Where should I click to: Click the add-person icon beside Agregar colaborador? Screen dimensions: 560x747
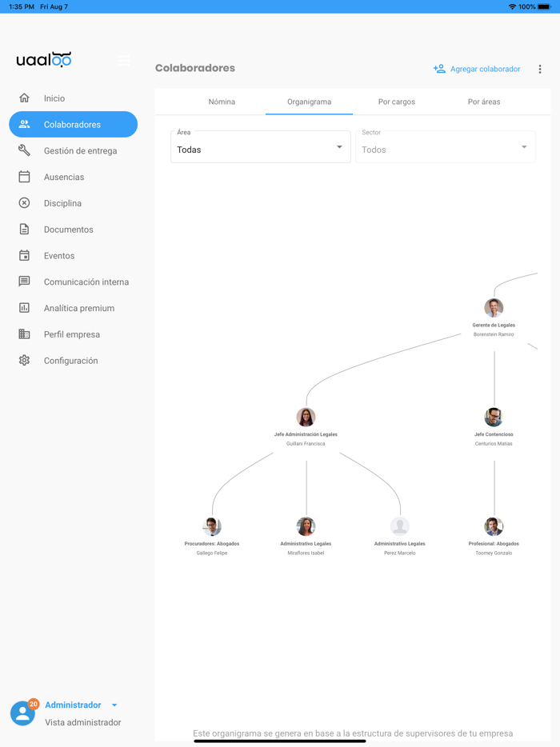click(439, 69)
